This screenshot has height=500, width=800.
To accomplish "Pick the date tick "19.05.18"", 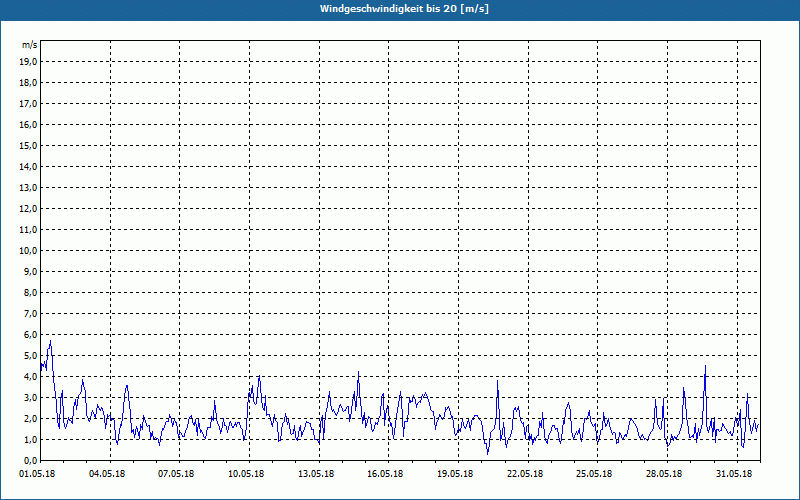I will click(455, 474).
